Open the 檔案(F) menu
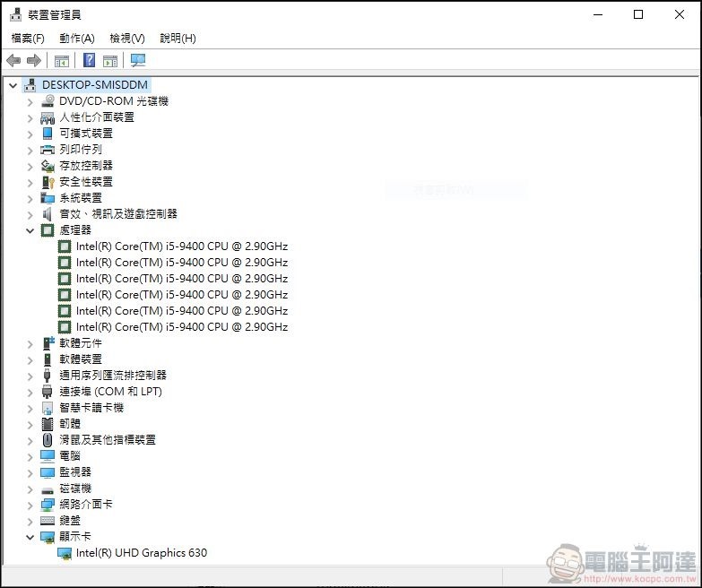The width and height of the screenshot is (702, 588). (28, 39)
